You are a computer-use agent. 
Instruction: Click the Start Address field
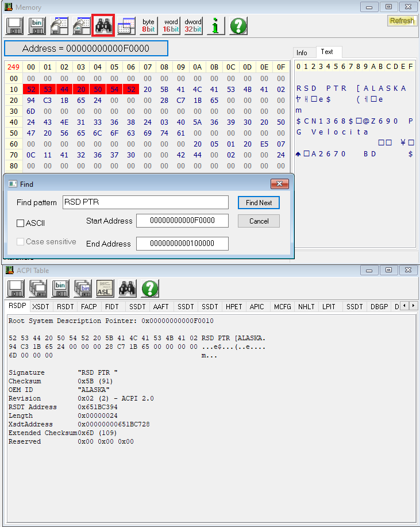(183, 221)
